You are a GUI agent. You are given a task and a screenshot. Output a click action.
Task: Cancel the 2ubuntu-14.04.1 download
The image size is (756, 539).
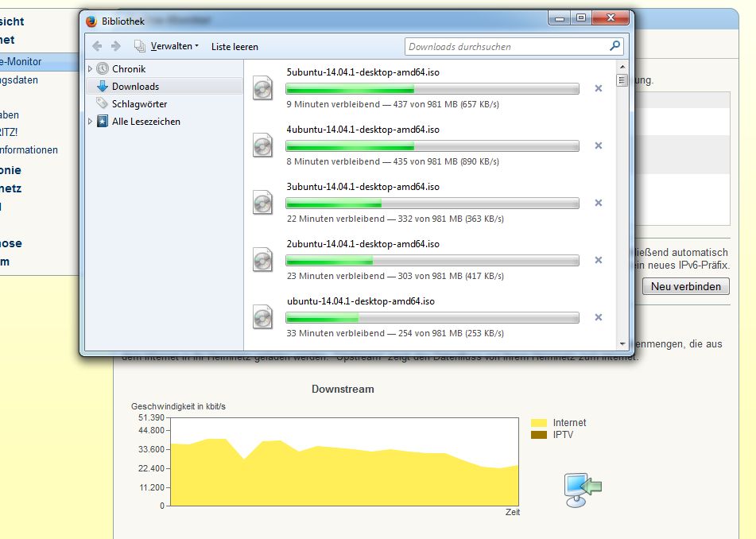coord(599,260)
